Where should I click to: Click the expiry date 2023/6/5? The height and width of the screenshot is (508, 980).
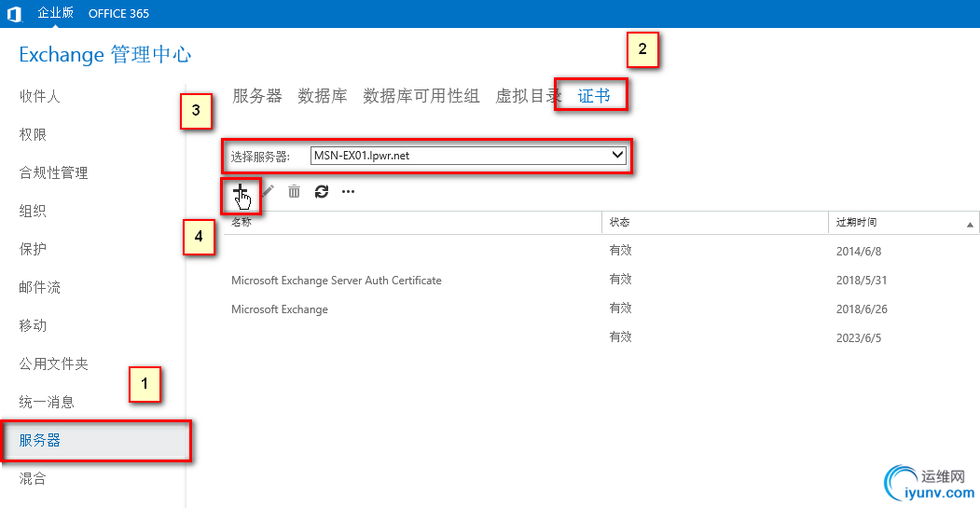pyautogui.click(x=859, y=338)
